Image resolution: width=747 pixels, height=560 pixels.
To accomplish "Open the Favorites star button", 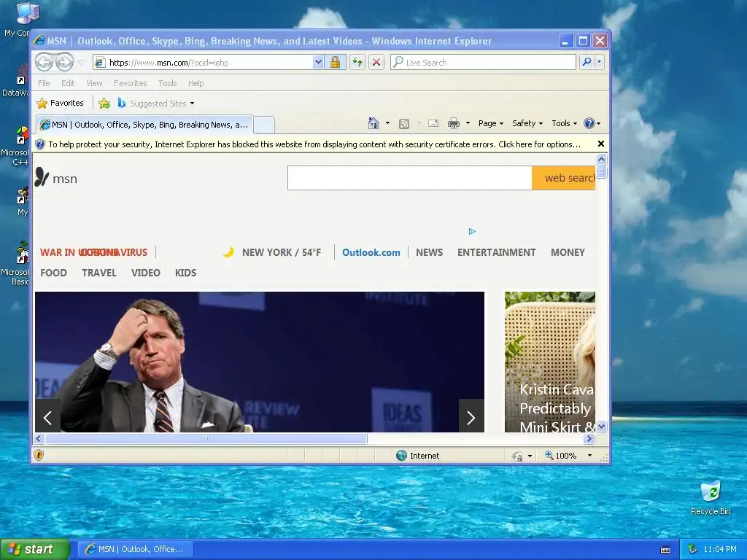I will (x=60, y=103).
